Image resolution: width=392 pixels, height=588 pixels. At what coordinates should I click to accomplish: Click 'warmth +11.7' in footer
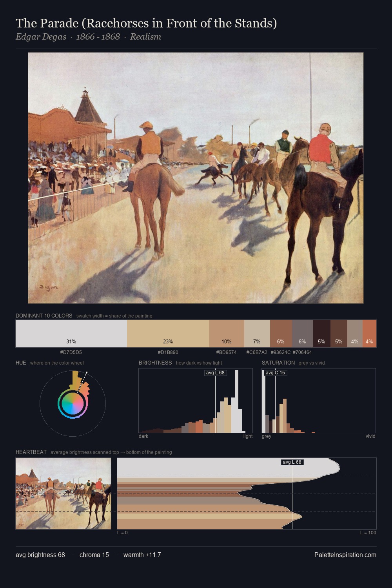point(142,555)
